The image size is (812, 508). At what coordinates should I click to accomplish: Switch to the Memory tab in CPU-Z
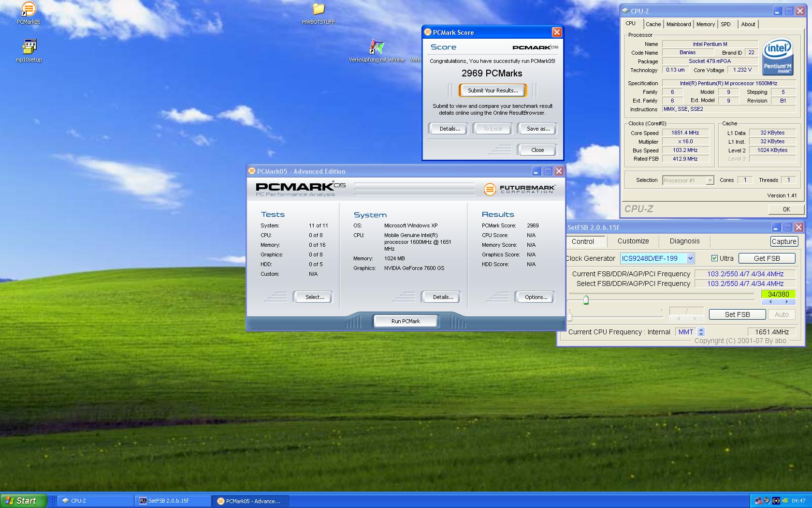(705, 24)
